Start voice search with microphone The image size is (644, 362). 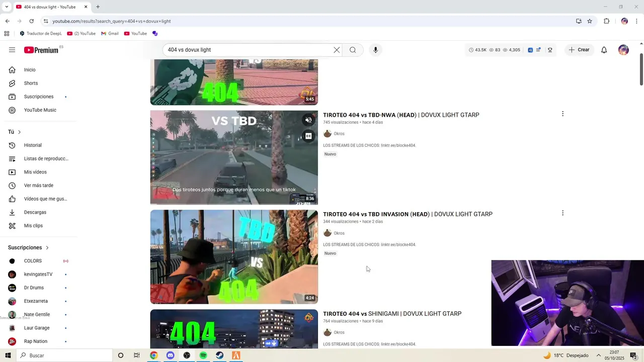[375, 50]
